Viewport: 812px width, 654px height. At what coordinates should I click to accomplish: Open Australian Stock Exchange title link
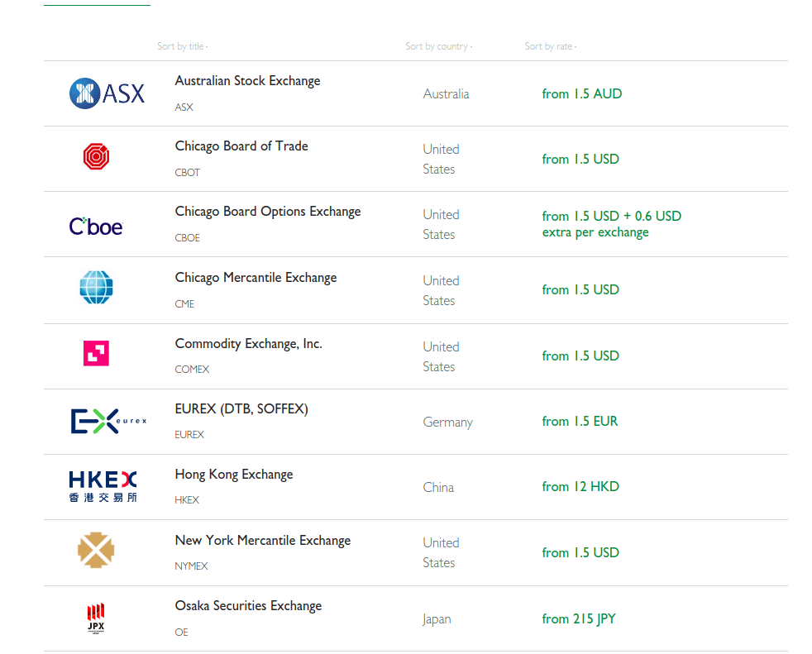point(247,81)
